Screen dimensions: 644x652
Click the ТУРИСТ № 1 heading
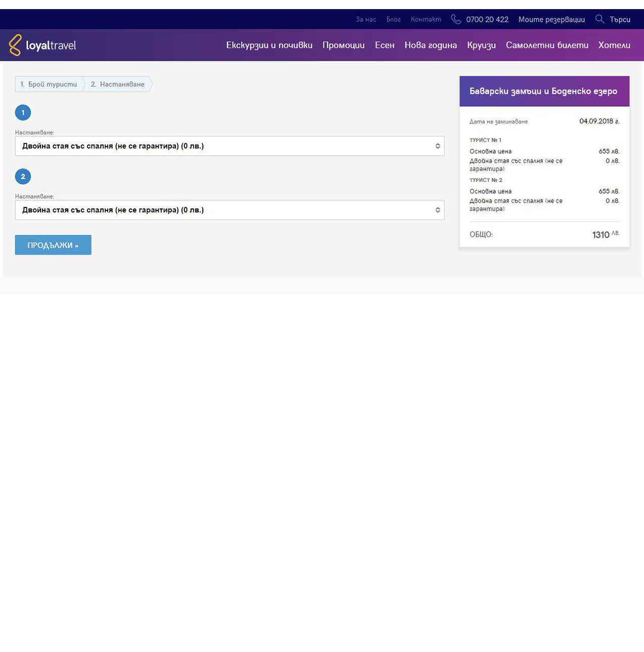tap(485, 140)
